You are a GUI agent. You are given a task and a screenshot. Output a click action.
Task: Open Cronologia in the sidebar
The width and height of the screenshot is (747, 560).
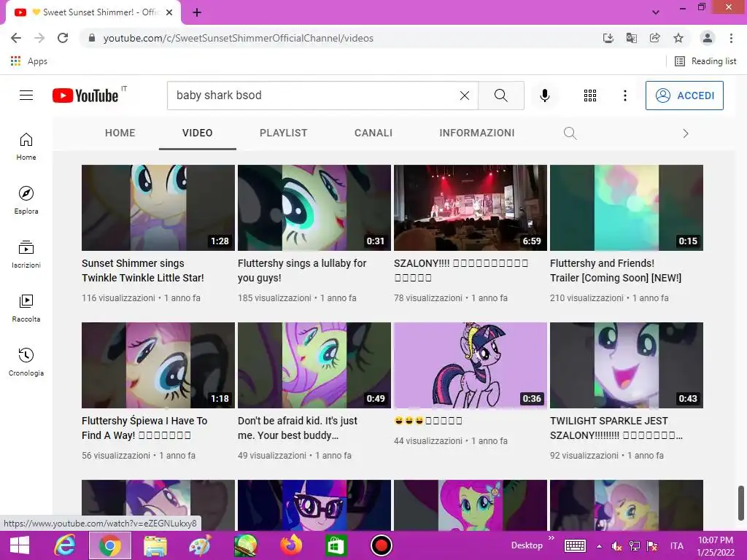[x=26, y=362]
